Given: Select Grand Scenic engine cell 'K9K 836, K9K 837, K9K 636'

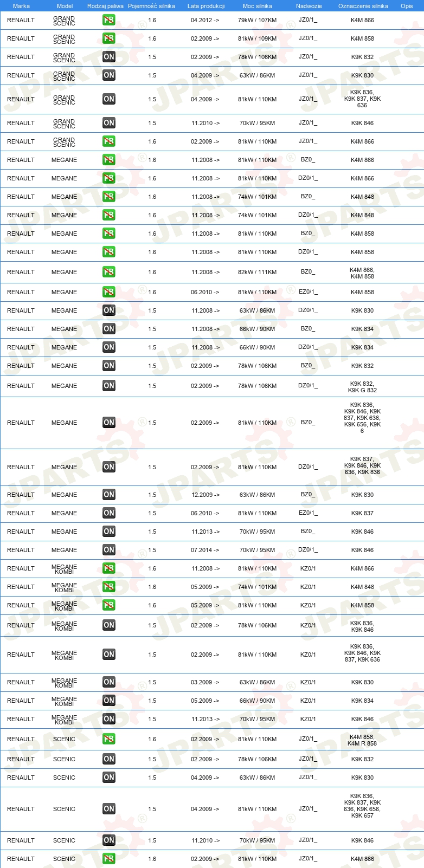Looking at the screenshot, I should coord(362,99).
